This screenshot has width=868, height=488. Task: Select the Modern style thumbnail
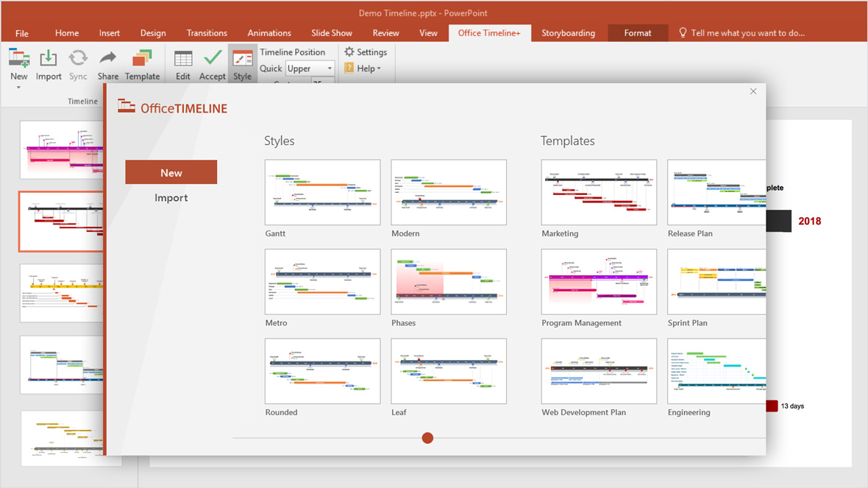(449, 192)
